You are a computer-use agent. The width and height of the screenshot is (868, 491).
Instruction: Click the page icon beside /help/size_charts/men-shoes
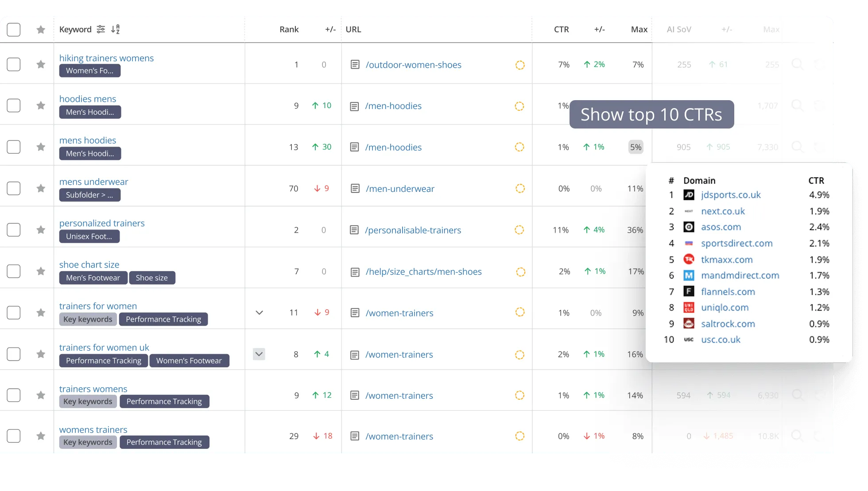coord(355,272)
